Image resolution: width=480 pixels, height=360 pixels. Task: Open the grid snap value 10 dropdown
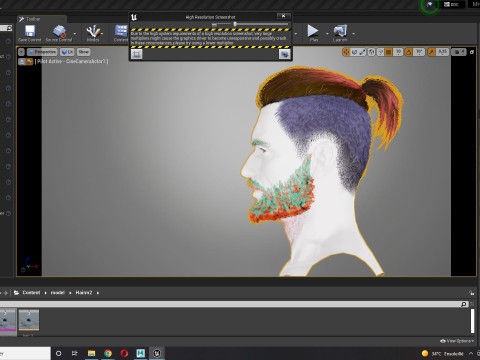point(398,52)
